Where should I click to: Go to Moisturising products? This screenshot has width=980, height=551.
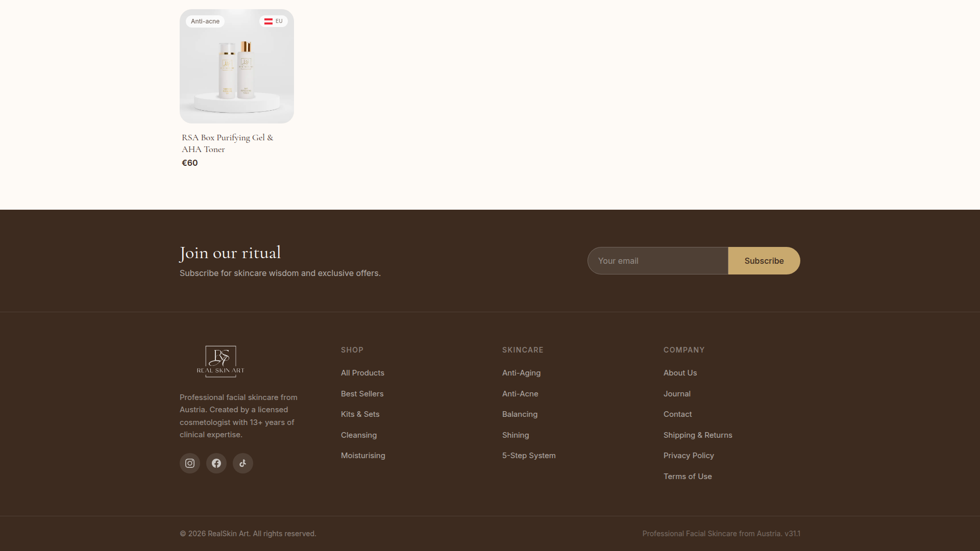[363, 455]
